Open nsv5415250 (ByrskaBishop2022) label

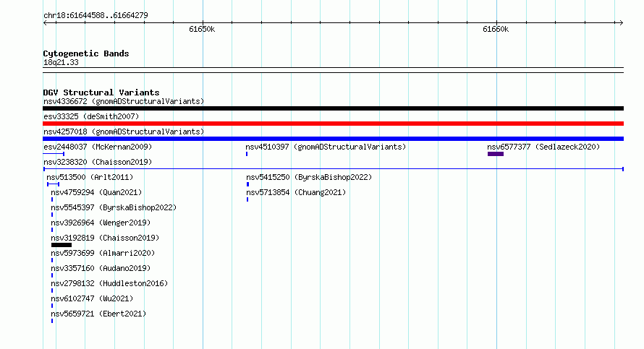[309, 177]
